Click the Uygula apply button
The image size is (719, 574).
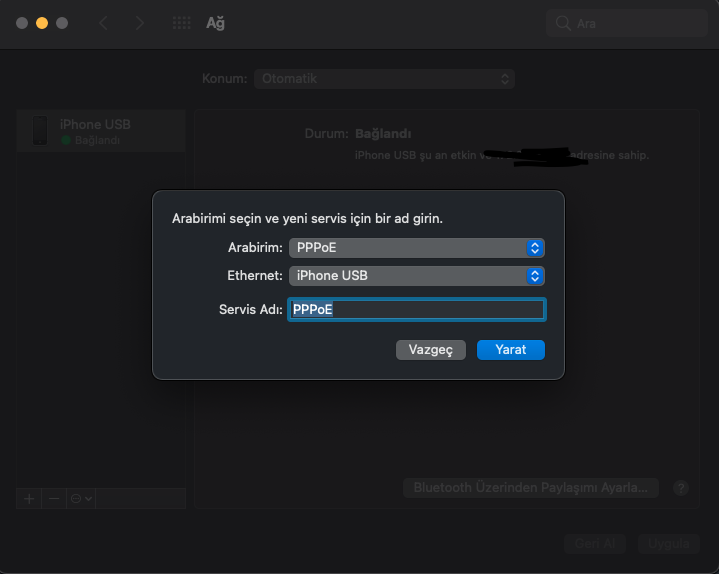tap(669, 543)
